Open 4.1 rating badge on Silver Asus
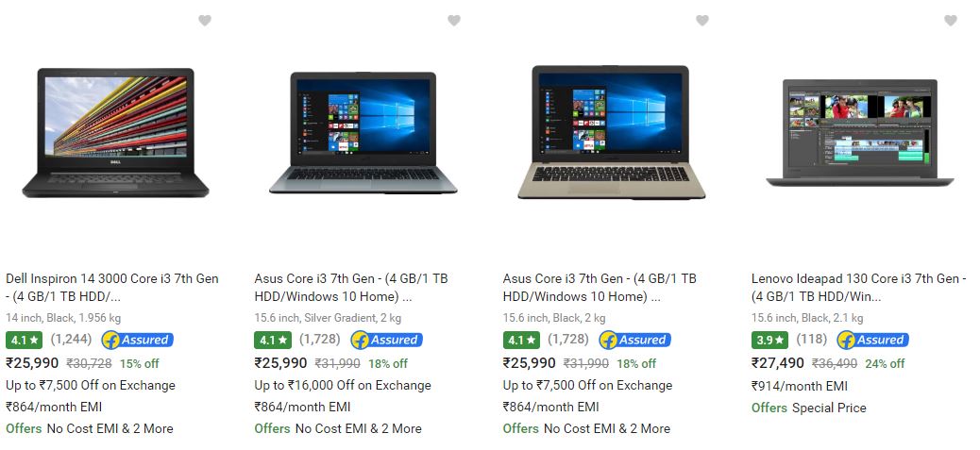The image size is (980, 450). click(273, 341)
